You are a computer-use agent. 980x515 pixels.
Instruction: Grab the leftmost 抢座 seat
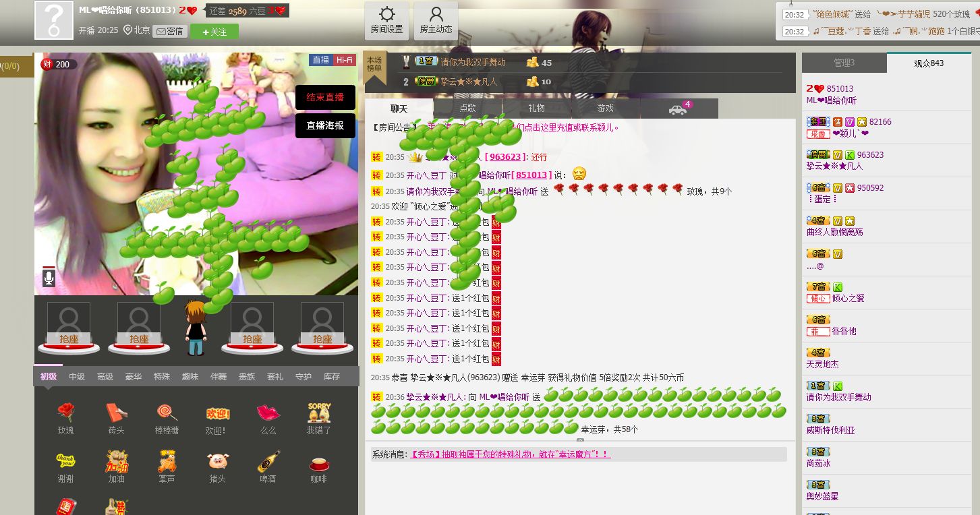[69, 338]
